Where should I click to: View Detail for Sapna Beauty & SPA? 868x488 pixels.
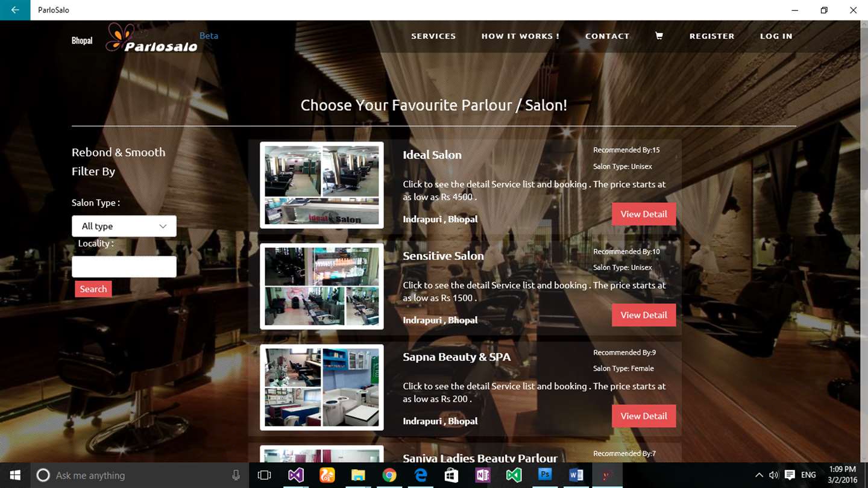(x=644, y=416)
